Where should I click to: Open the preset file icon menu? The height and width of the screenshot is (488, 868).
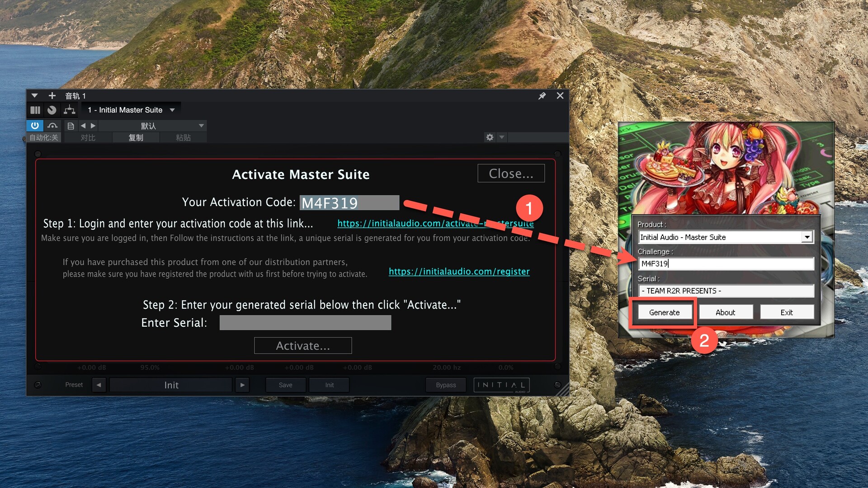(x=71, y=126)
